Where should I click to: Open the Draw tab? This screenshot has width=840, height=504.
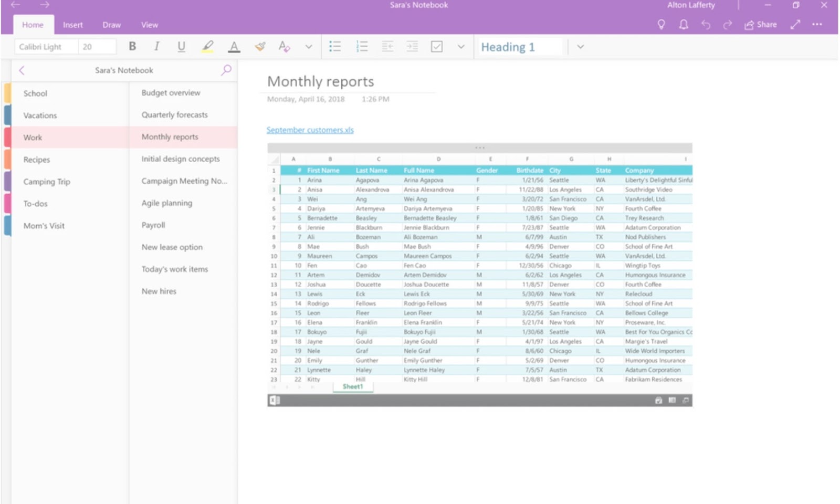pyautogui.click(x=111, y=25)
